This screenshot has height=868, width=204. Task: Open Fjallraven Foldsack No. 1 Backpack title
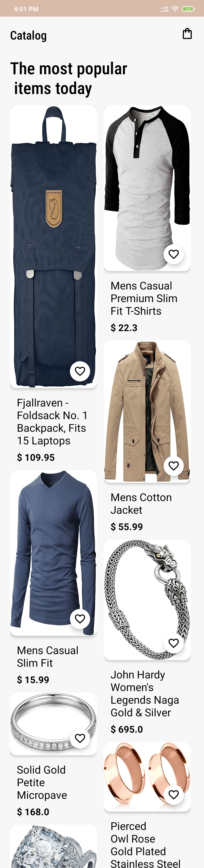tap(52, 422)
